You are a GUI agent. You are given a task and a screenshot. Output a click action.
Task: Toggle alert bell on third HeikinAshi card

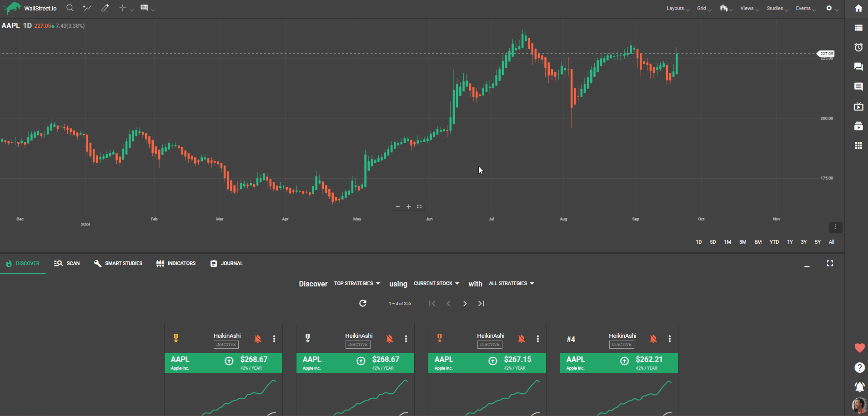(522, 339)
